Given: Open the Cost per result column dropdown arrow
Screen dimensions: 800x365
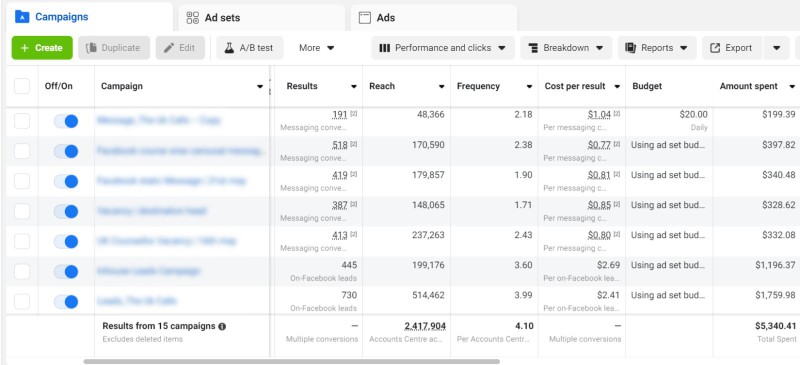Looking at the screenshot, I should [617, 87].
